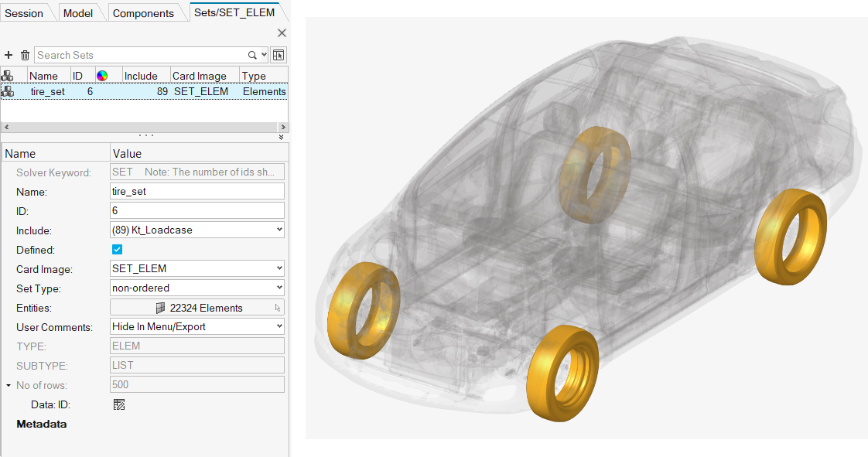The image size is (868, 457).
Task: Open the Card Image SET_ELEM dropdown
Action: (198, 268)
